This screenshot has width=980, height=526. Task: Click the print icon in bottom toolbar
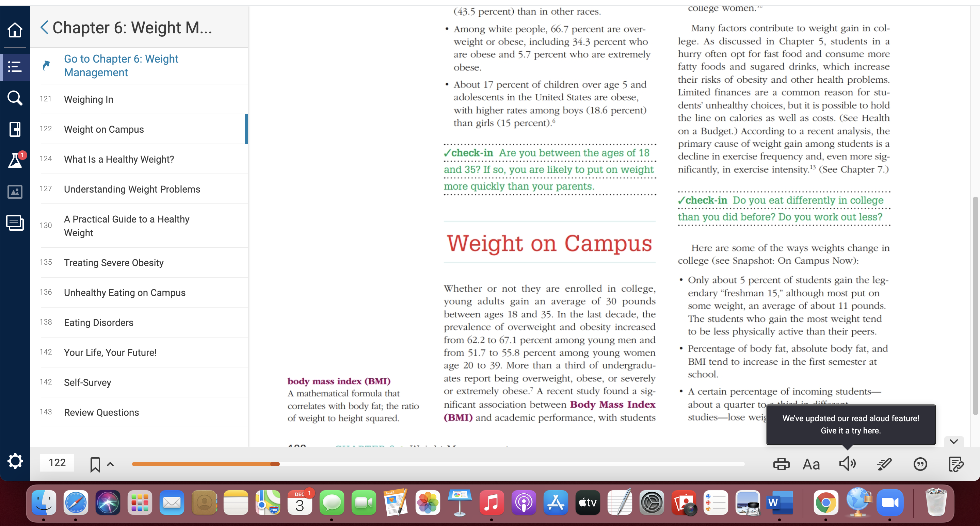click(782, 464)
